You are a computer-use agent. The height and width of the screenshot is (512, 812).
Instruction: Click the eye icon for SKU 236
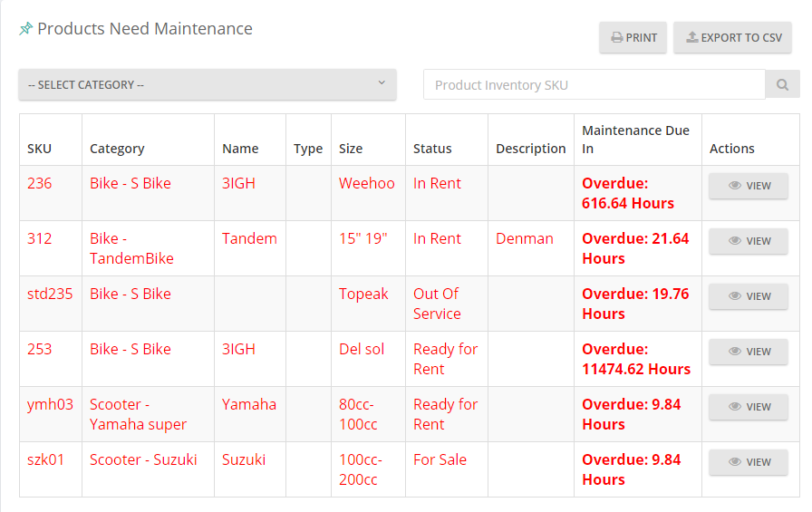[x=735, y=186]
